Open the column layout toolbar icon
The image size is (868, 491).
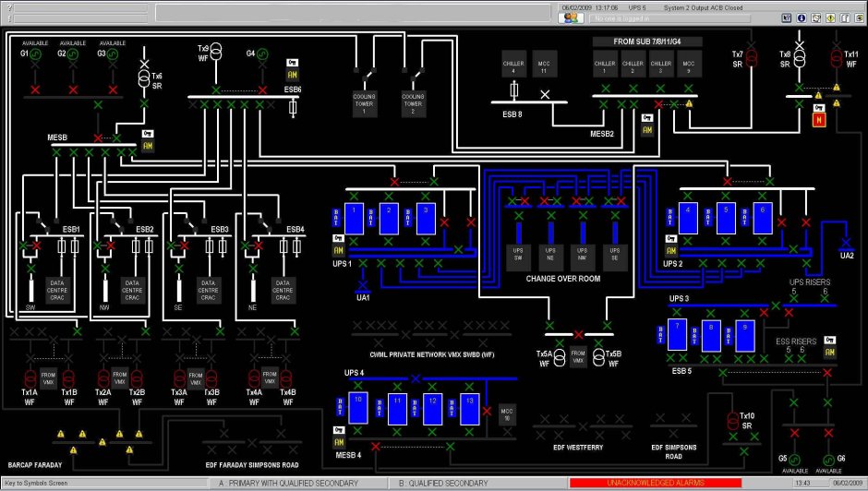tap(845, 18)
